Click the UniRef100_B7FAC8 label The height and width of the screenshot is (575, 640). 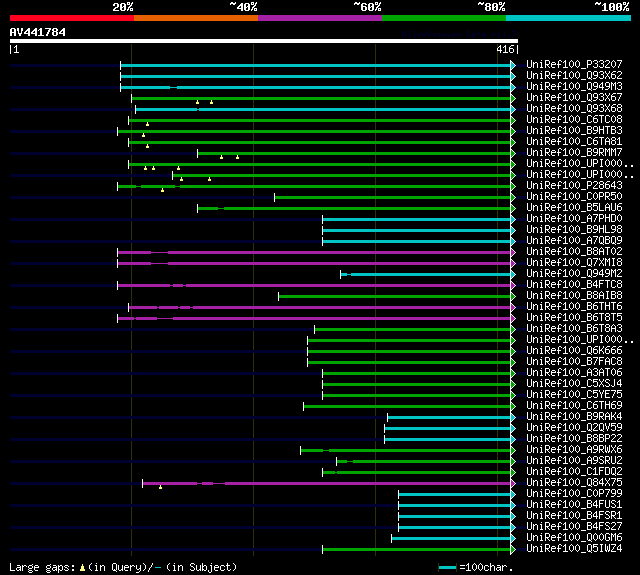point(574,362)
